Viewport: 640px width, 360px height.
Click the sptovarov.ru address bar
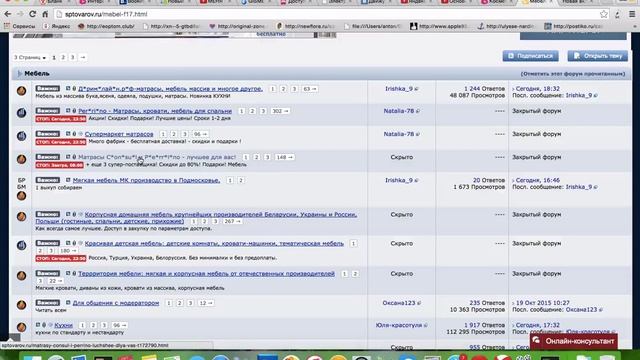point(327,14)
